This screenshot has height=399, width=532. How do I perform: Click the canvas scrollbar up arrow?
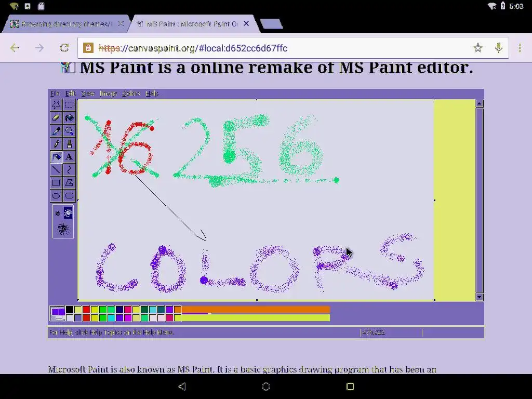tap(479, 103)
